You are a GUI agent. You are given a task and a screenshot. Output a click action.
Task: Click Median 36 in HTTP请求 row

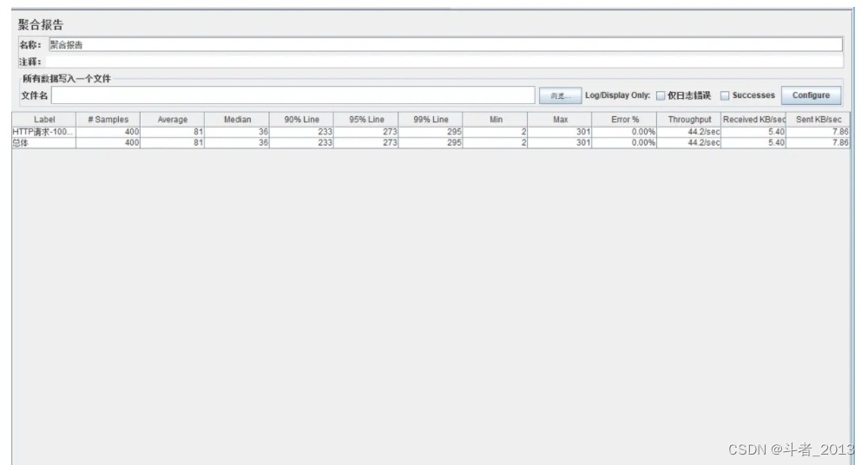(x=263, y=133)
